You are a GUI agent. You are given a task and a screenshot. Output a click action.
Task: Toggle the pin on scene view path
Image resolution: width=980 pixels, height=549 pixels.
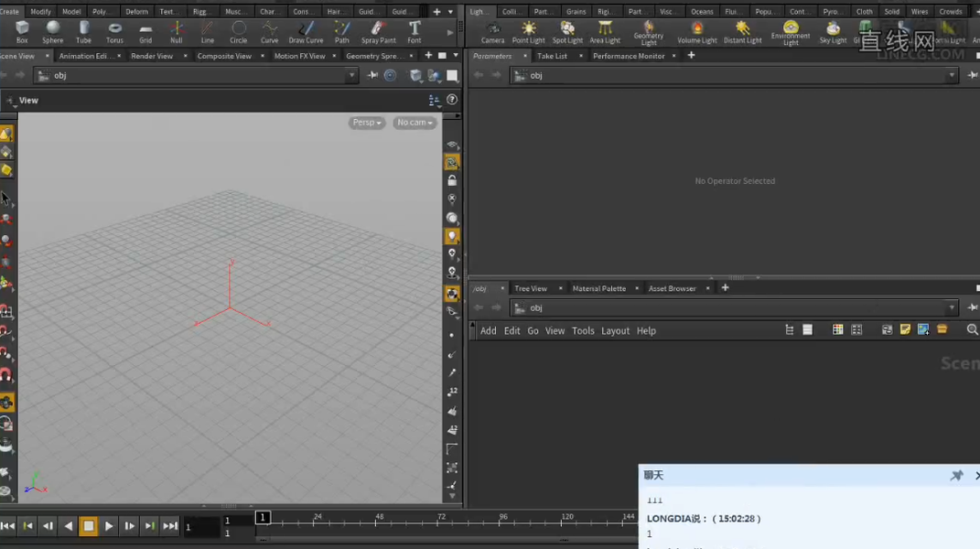coord(372,75)
